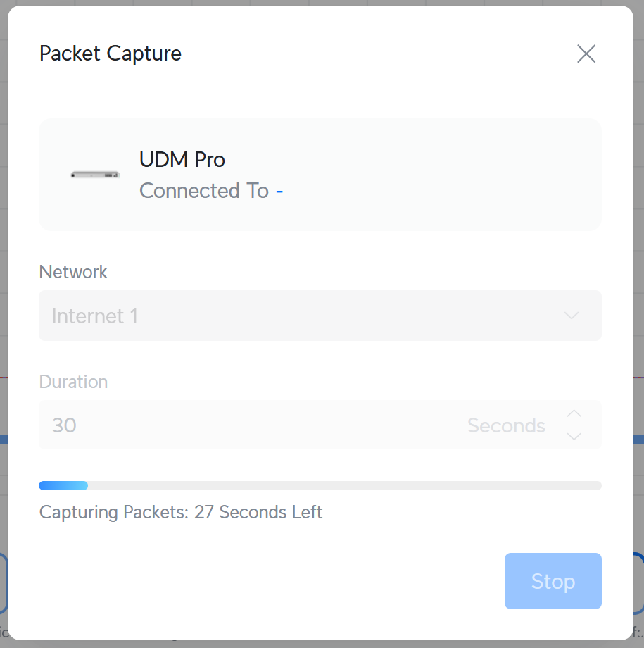This screenshot has height=648, width=644.
Task: Click the Connected To label
Action: click(204, 191)
